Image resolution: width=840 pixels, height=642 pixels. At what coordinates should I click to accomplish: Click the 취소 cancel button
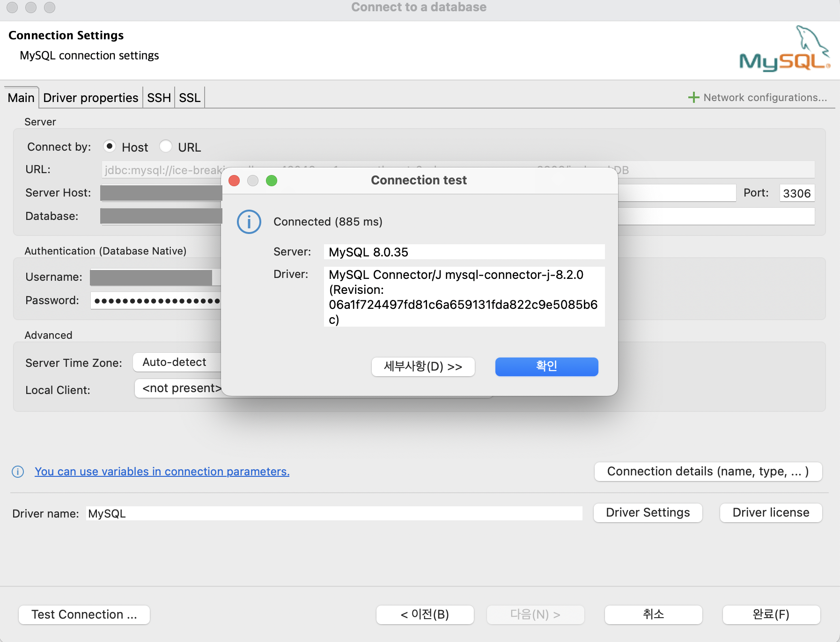[x=653, y=614]
